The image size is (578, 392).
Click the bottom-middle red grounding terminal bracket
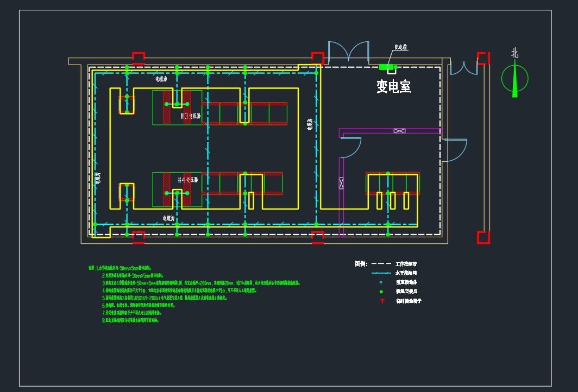317,237
